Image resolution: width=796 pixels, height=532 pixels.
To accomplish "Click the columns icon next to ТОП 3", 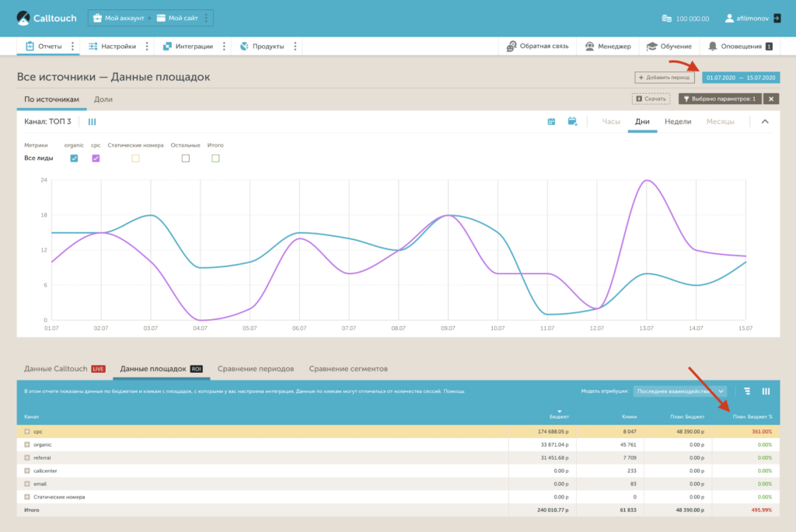I will (x=92, y=122).
